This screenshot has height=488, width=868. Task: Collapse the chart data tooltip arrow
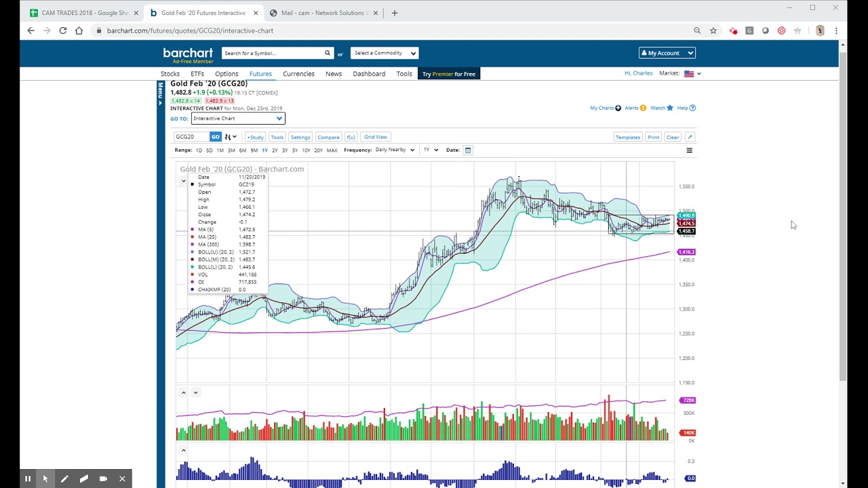(183, 181)
